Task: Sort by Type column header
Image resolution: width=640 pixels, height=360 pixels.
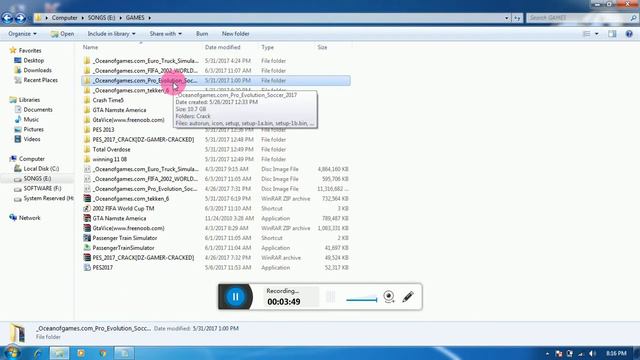Action: (267, 47)
